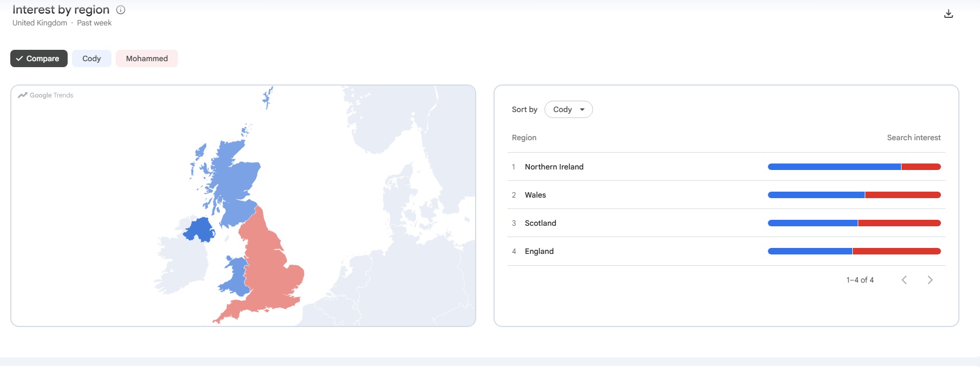Click the next page chevron arrow
Screen dimensions: 980x373
tap(930, 280)
